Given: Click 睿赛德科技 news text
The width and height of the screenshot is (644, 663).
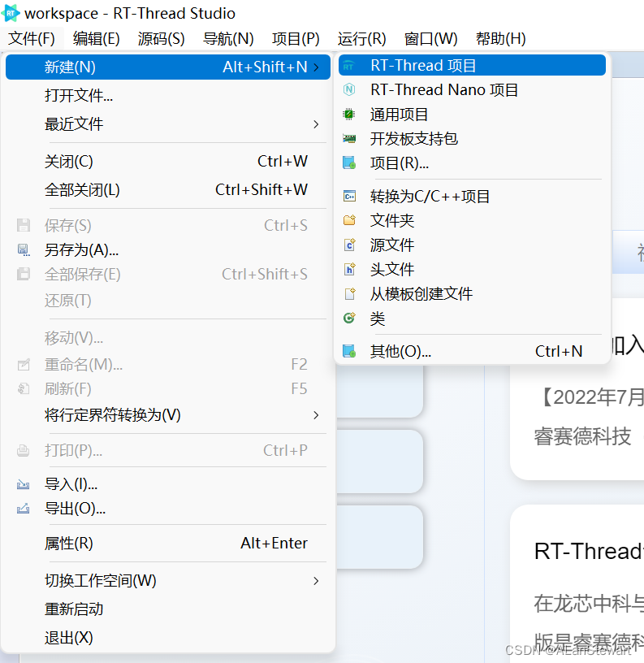Looking at the screenshot, I should click(x=582, y=436).
